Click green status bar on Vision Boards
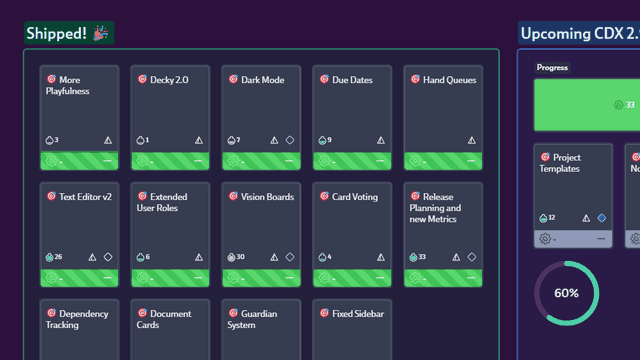The image size is (640, 360). click(x=261, y=278)
